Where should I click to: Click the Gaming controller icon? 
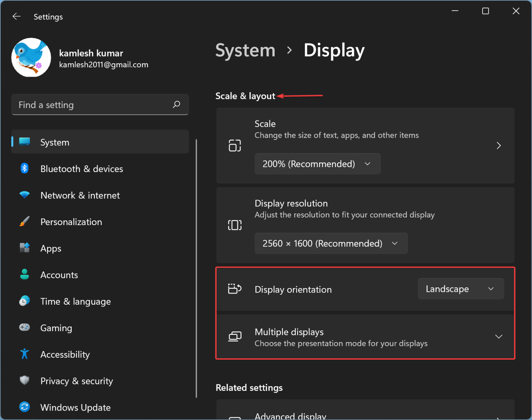24,328
